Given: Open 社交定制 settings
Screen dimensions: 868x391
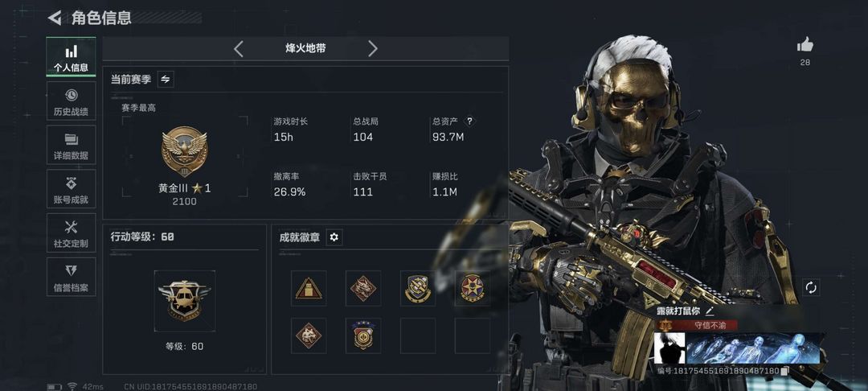Looking at the screenshot, I should coord(71,233).
